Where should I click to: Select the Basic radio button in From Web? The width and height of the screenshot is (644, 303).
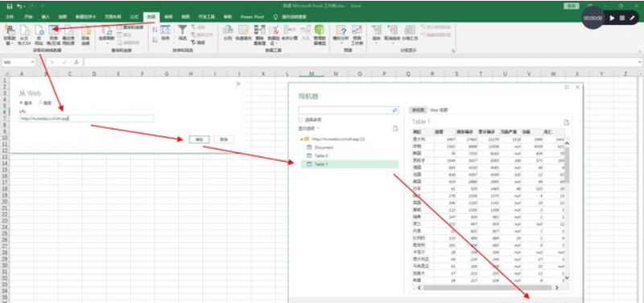point(22,103)
